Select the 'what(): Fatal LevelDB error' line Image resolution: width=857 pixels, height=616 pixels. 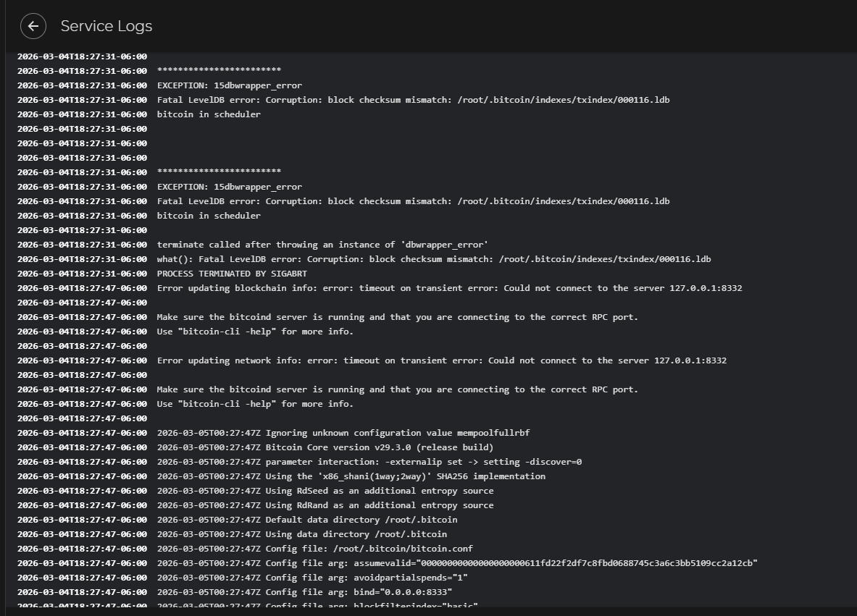(x=433, y=259)
